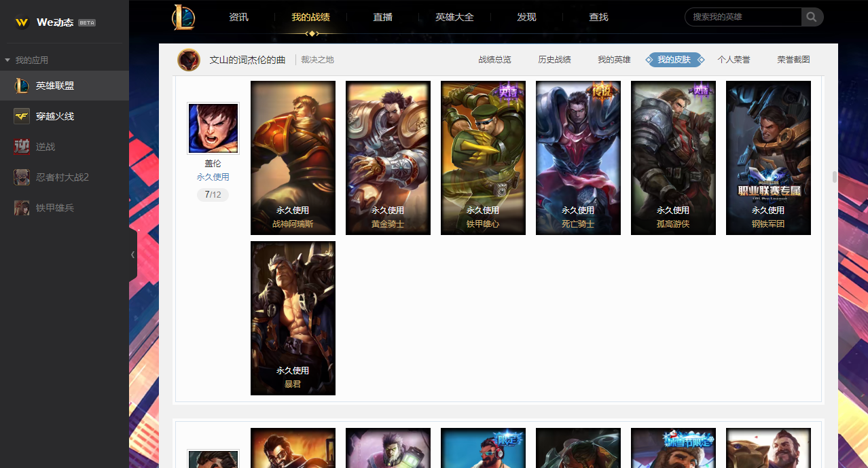Open the 英雄联盟 sidebar app icon
Image resolution: width=868 pixels, height=468 pixels.
22,86
